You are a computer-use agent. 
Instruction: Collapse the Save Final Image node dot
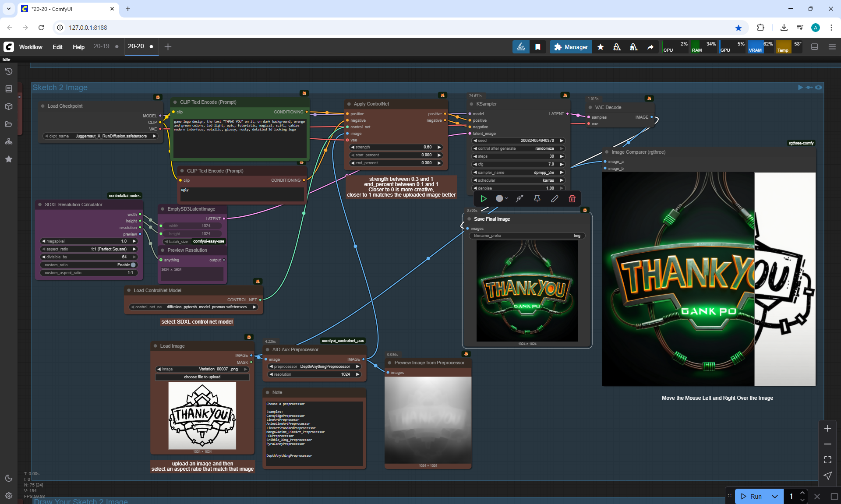point(469,219)
